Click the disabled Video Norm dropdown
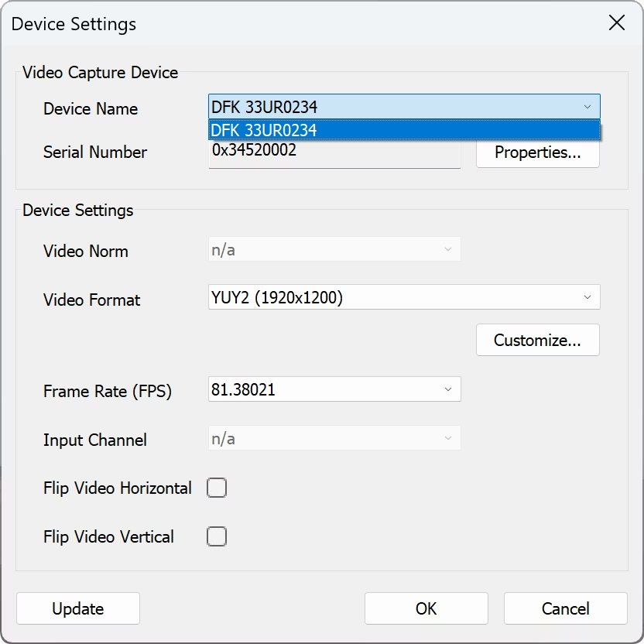Screen dimensions: 644x644 [x=334, y=250]
